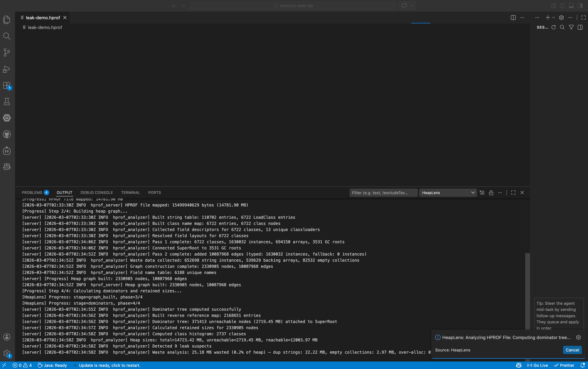Cancel the HeapLens analysis notification
This screenshot has width=588, height=369.
572,350
